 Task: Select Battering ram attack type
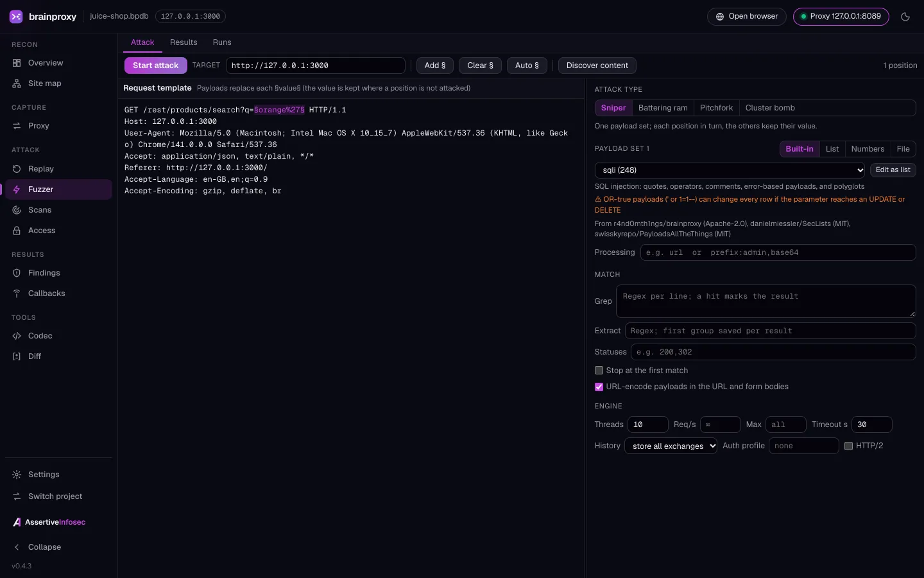pyautogui.click(x=663, y=108)
